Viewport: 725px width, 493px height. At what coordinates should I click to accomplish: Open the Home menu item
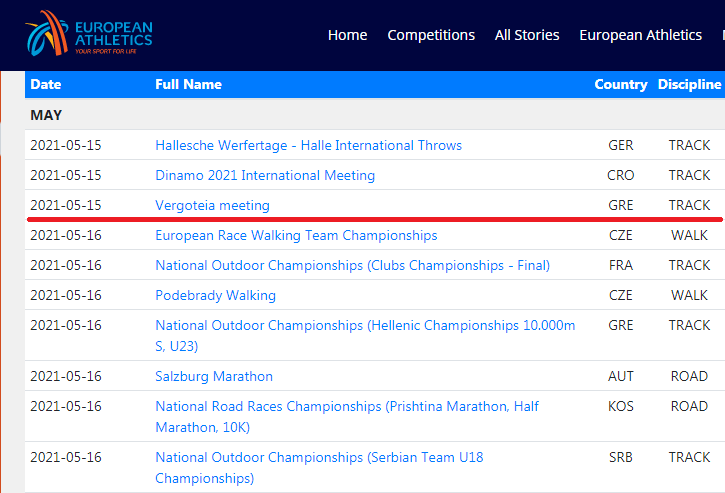click(347, 35)
